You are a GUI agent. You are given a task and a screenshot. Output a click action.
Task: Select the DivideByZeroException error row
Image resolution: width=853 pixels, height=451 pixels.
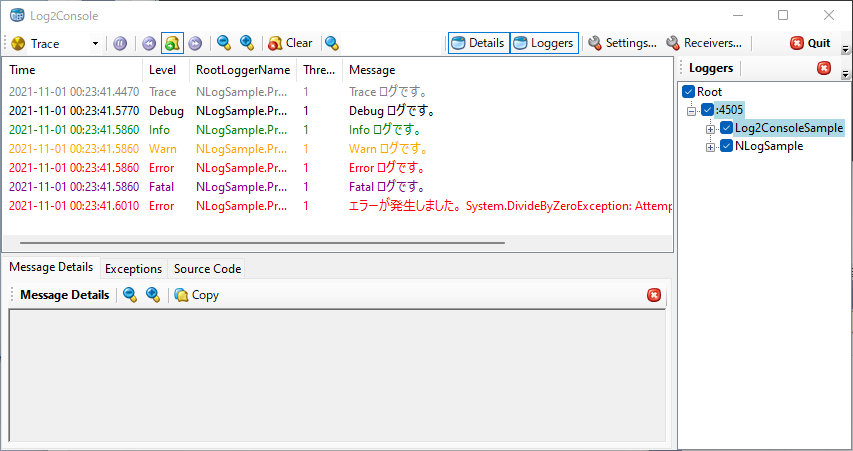click(x=337, y=206)
